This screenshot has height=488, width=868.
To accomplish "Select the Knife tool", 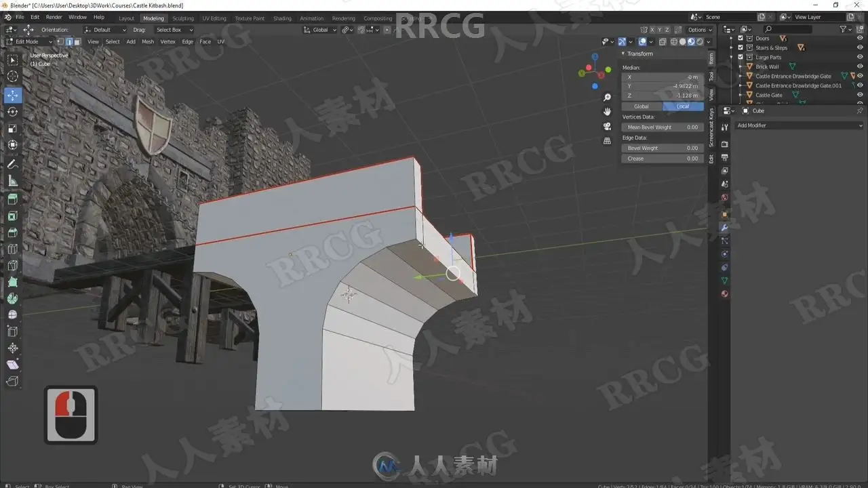I will (13, 266).
